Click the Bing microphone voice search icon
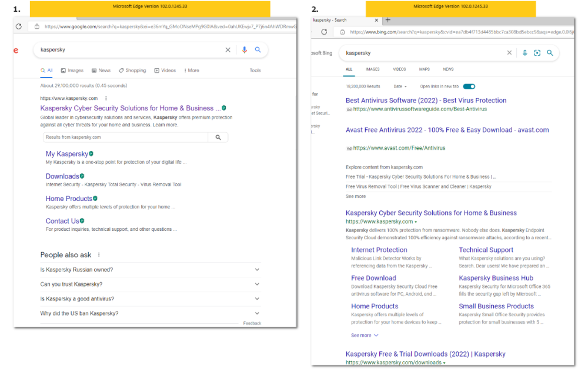The height and width of the screenshot is (379, 588). 524,53
